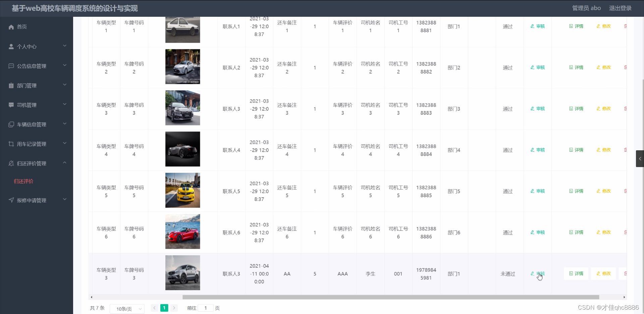
Task: Click the 前往 page number input field
Action: pyautogui.click(x=206, y=308)
